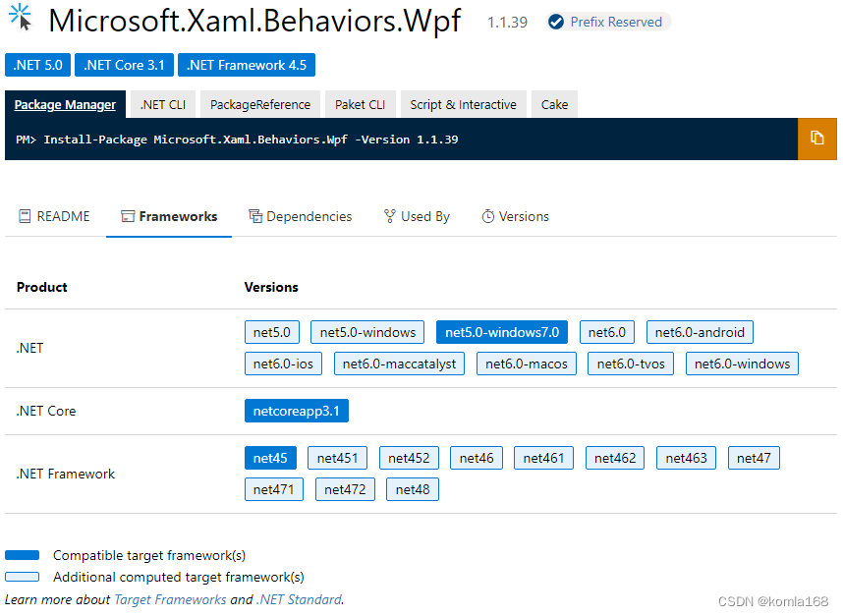Click the blue compatible framework legend swatch

pyautogui.click(x=22, y=555)
